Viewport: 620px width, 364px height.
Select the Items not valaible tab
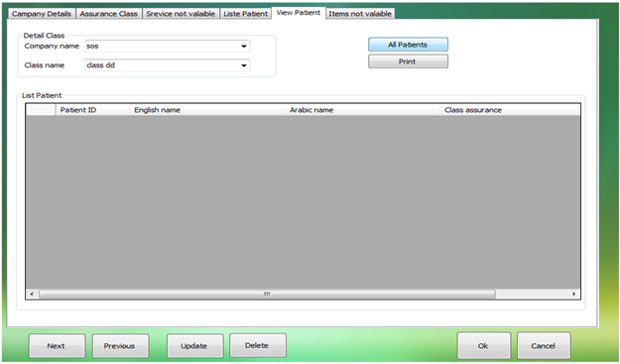(360, 14)
